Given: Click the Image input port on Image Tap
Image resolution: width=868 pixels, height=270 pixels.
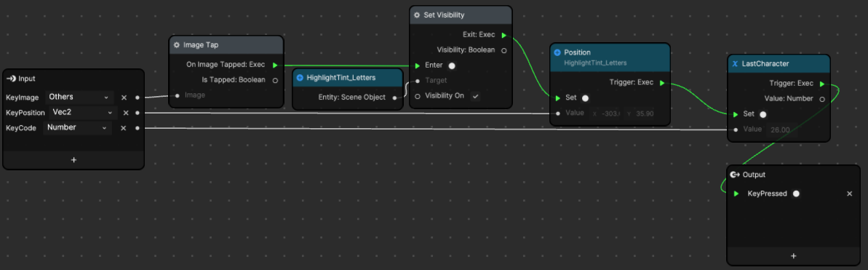Looking at the screenshot, I should coord(177,95).
